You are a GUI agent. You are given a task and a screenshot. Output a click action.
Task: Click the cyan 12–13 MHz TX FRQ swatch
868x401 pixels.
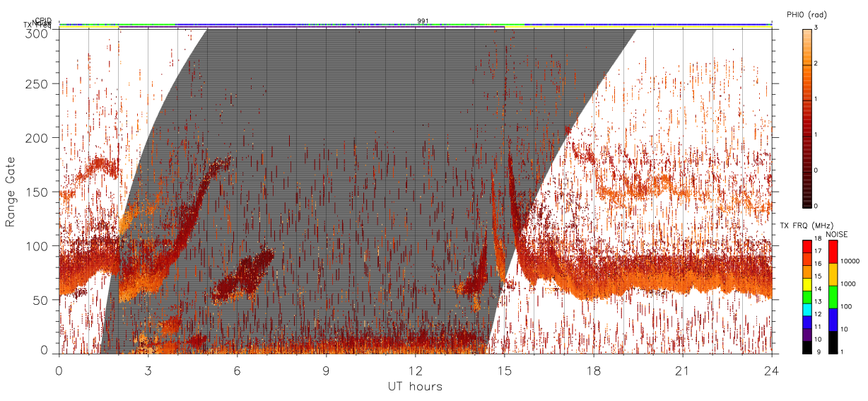pos(807,310)
